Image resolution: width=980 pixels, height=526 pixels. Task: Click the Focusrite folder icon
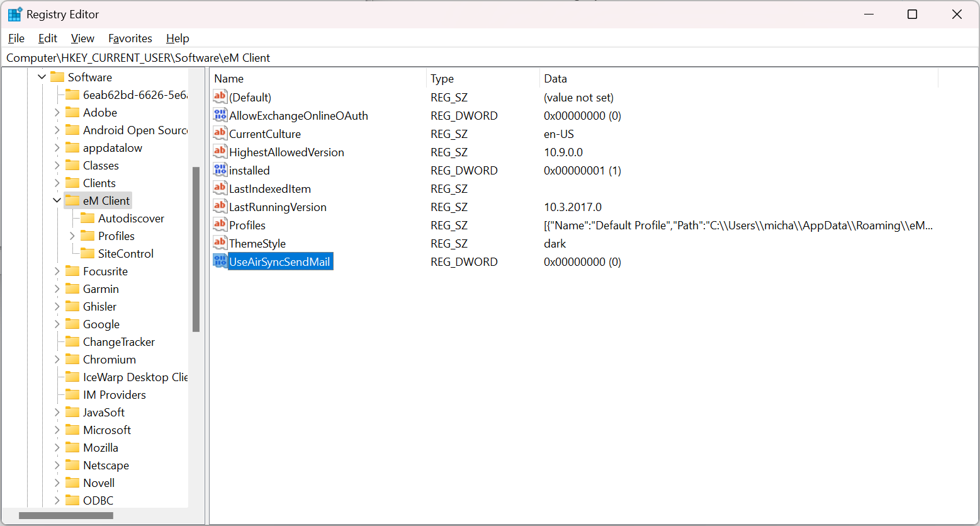click(72, 271)
